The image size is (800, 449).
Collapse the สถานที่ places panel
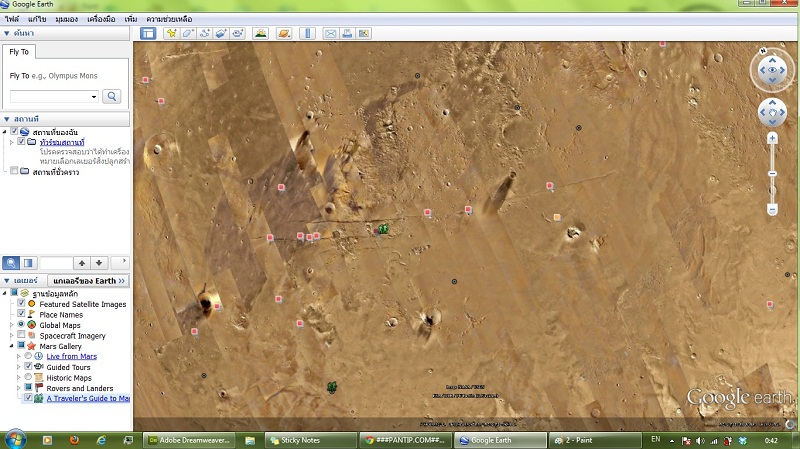7,119
